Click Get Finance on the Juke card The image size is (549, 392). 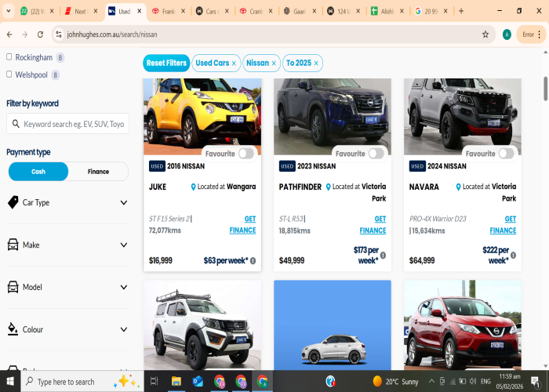click(x=242, y=224)
